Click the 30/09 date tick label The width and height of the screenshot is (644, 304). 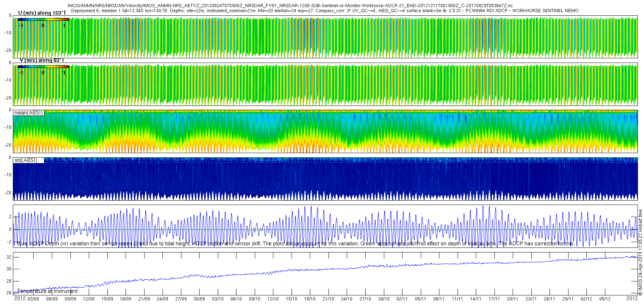tap(199, 299)
